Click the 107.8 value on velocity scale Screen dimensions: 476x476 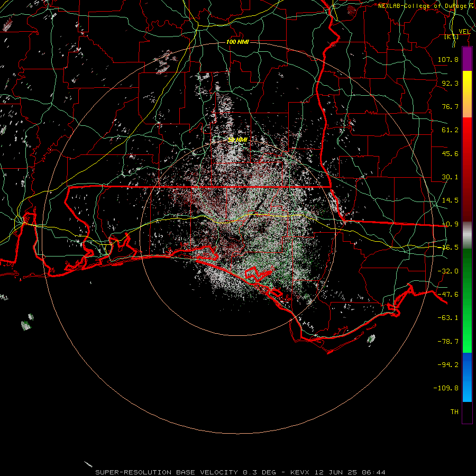coord(448,59)
